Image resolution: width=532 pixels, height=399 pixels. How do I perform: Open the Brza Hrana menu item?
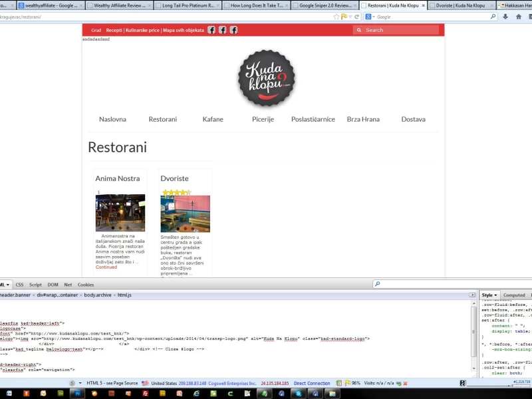(363, 120)
